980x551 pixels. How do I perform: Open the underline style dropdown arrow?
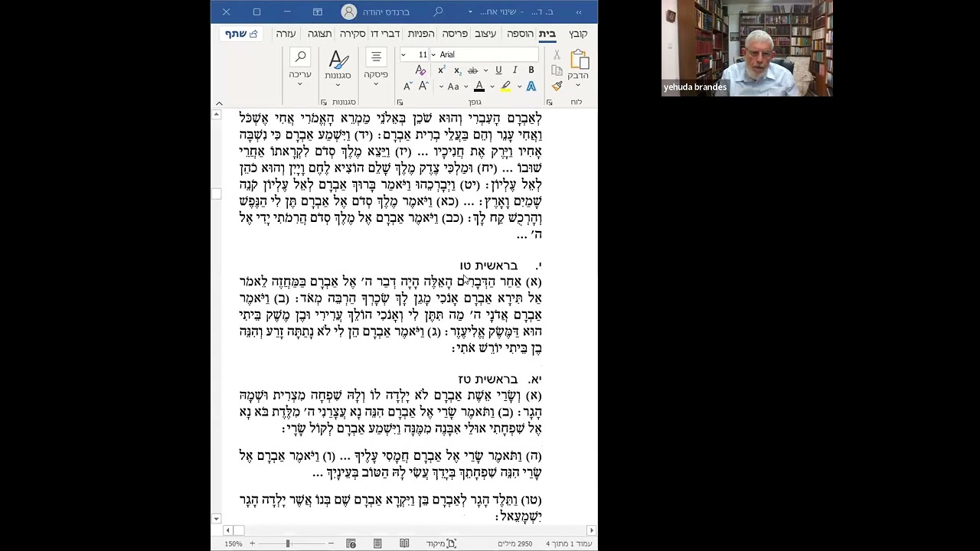pyautogui.click(x=486, y=70)
